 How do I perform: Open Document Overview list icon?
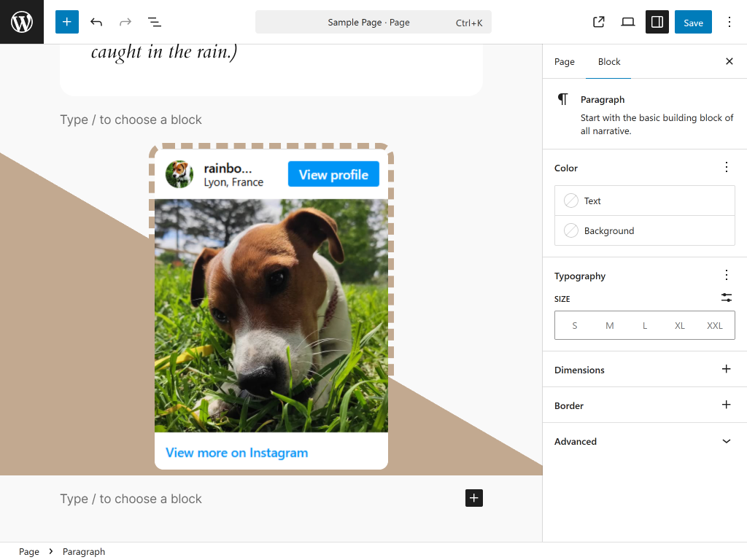pyautogui.click(x=155, y=22)
